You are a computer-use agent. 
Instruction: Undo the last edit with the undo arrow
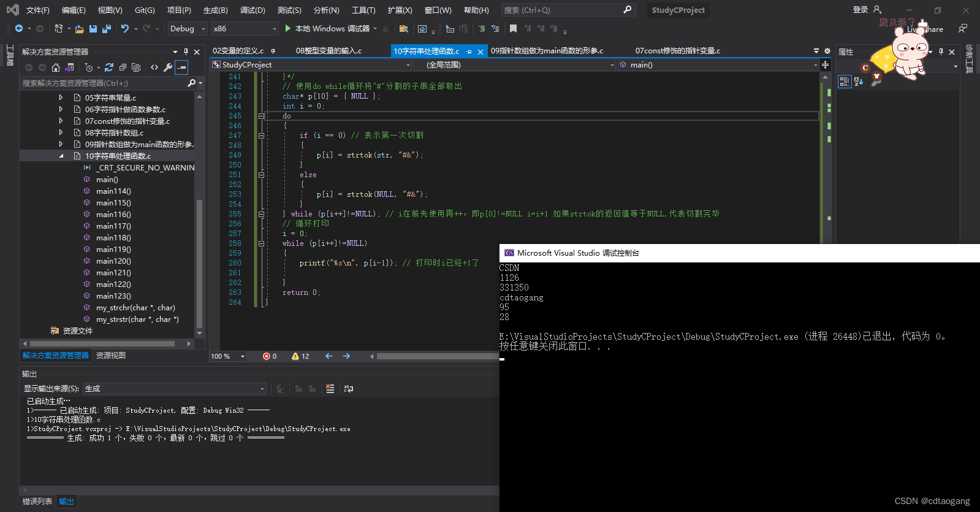pyautogui.click(x=125, y=29)
